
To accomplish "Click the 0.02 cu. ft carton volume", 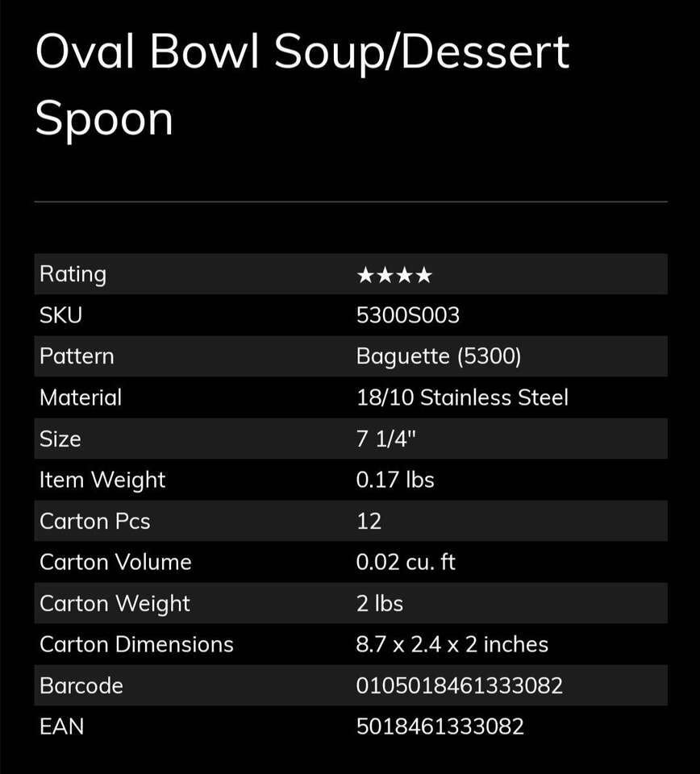I will pos(406,562).
